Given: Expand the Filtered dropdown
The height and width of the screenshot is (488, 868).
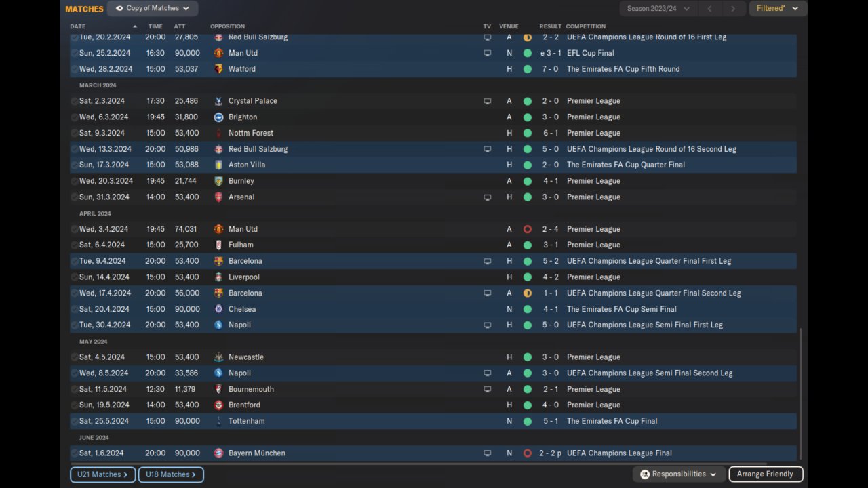Looking at the screenshot, I should click(x=777, y=9).
